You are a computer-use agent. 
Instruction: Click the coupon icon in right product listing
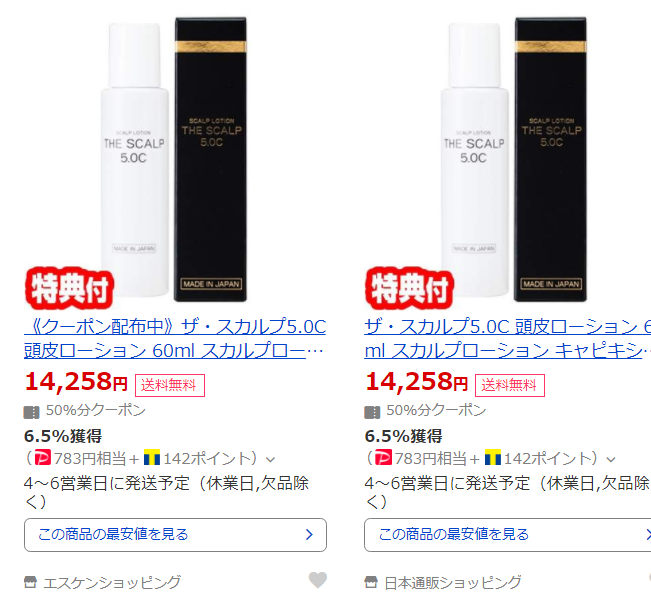coord(372,412)
